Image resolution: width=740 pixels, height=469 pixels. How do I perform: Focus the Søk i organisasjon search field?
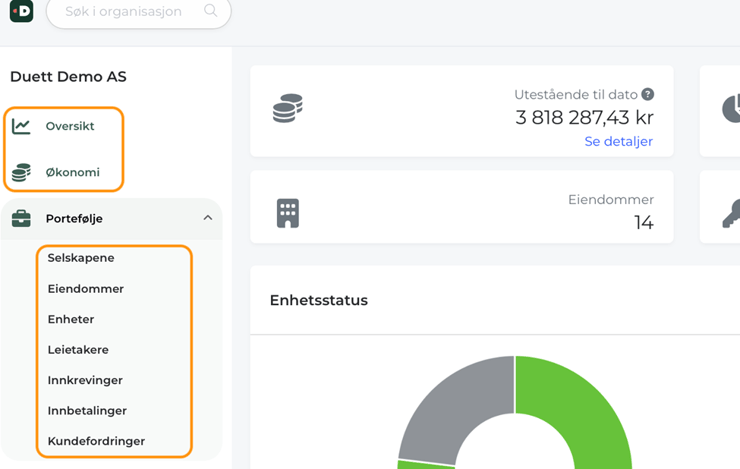[x=123, y=12]
